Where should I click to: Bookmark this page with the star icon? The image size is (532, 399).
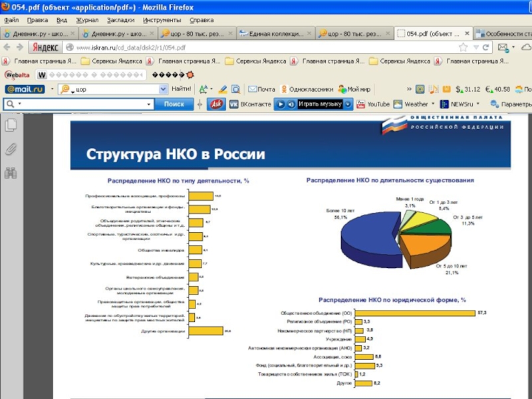click(463, 47)
